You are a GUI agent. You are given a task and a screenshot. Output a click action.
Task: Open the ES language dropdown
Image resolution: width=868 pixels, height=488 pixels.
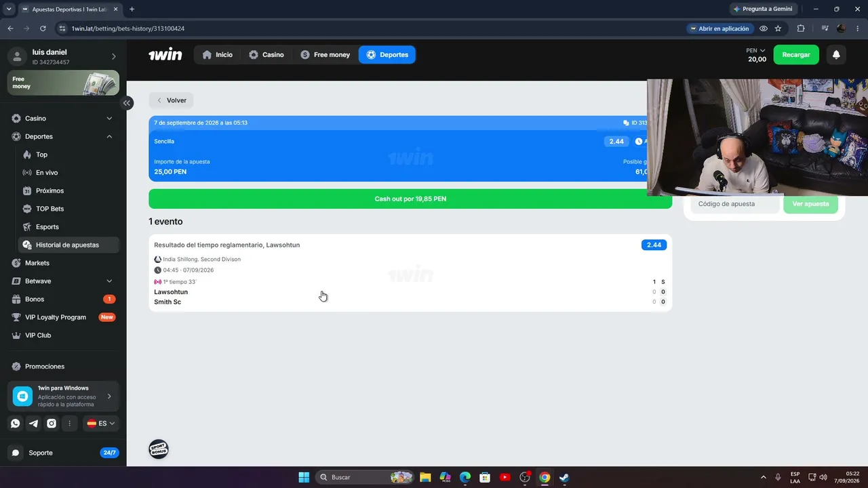coord(100,424)
